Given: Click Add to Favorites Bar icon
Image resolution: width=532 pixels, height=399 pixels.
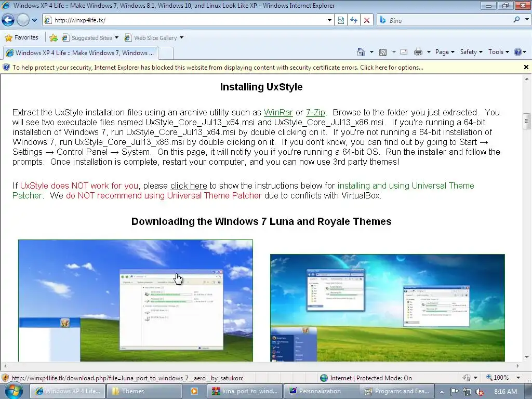Looking at the screenshot, I should click(54, 37).
